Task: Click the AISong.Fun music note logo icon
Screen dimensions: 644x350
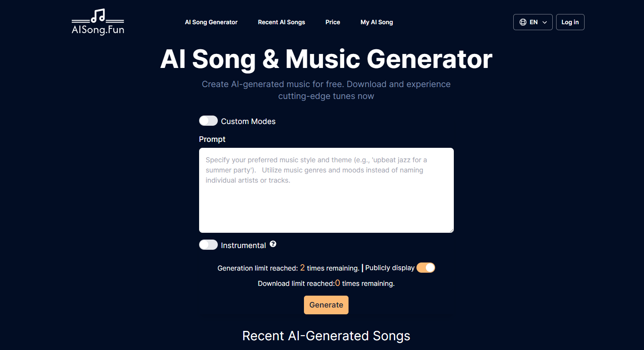Action: (98, 15)
